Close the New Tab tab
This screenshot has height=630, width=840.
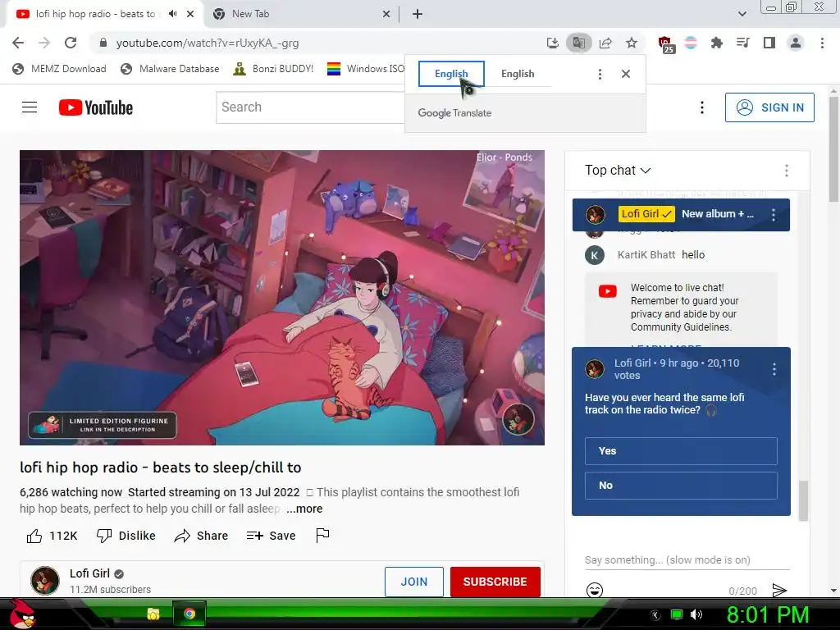[x=386, y=14]
